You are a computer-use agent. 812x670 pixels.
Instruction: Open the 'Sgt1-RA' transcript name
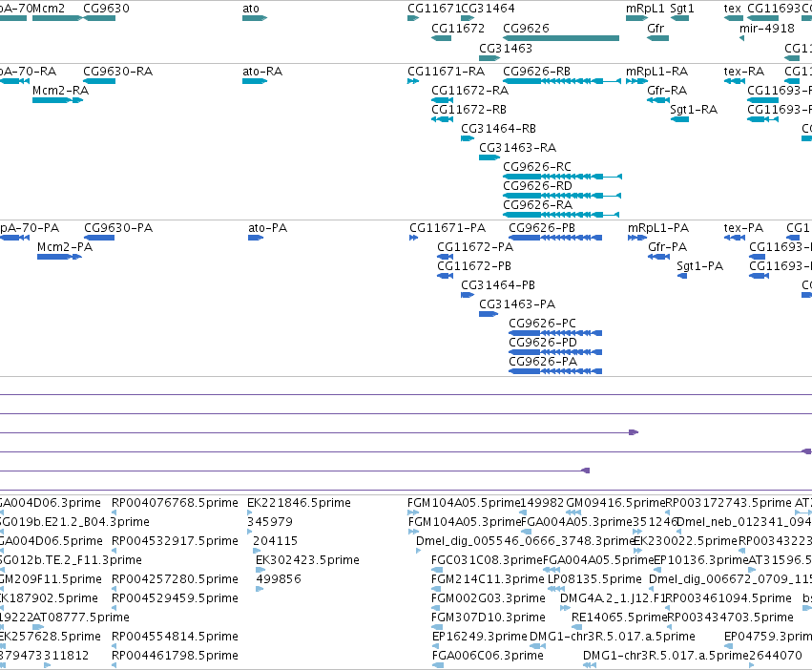(x=694, y=110)
